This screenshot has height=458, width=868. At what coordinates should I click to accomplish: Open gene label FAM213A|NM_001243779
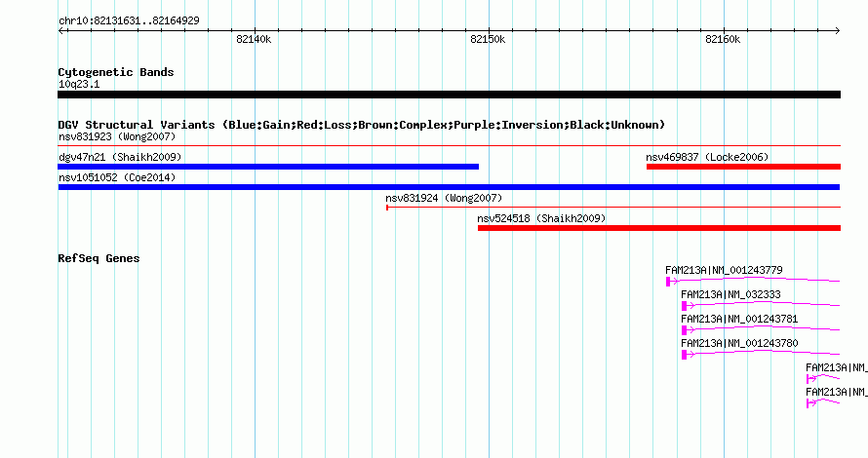click(724, 270)
